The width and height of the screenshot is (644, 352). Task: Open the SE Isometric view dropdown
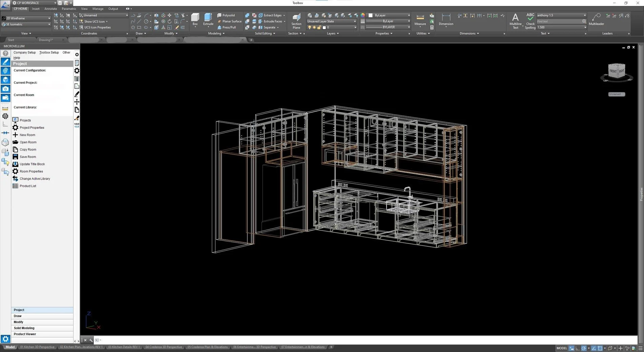click(x=26, y=24)
